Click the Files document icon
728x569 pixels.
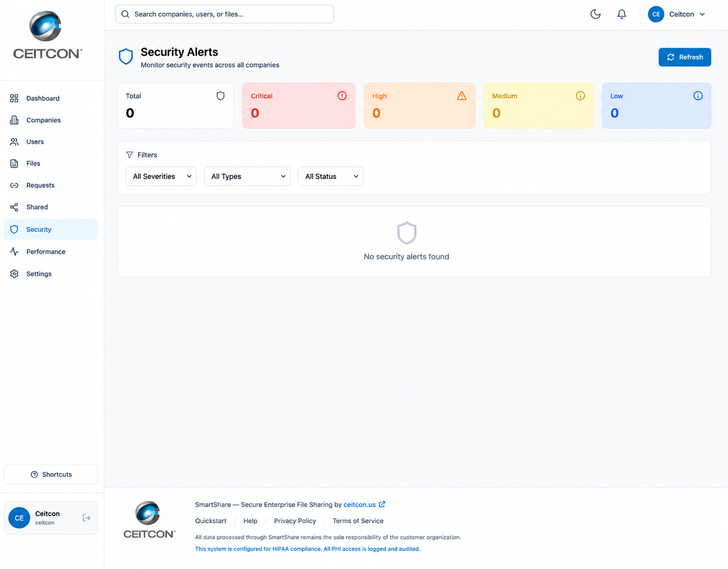coord(14,163)
